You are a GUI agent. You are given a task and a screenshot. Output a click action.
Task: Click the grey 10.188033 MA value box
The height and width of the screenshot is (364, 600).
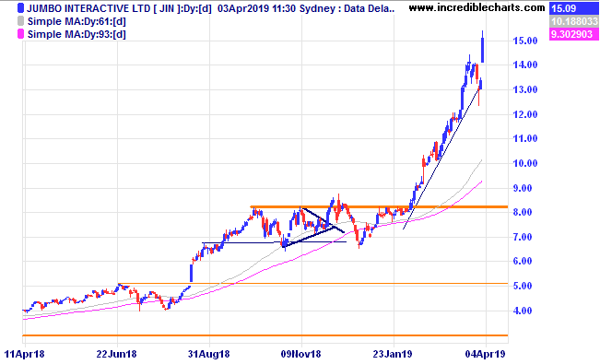(x=573, y=21)
